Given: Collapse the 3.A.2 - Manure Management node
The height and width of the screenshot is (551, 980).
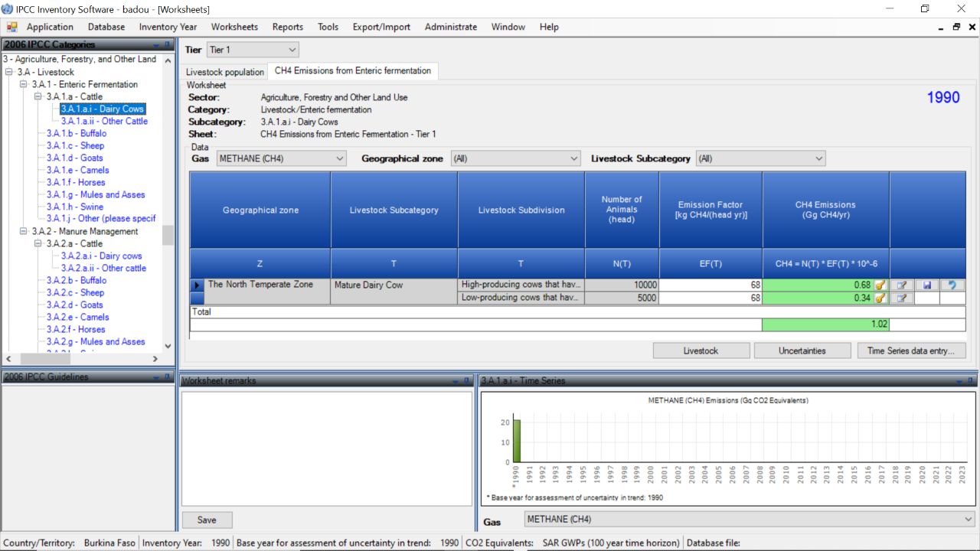Looking at the screenshot, I should [x=24, y=232].
